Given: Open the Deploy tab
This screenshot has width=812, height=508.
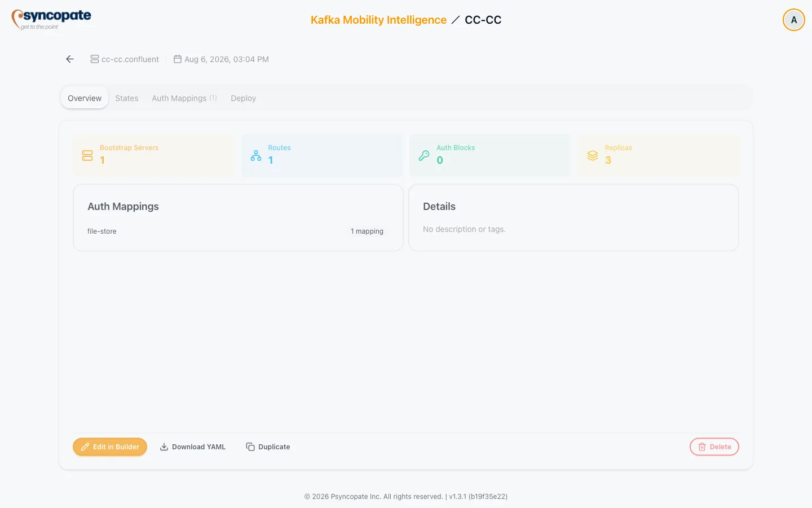Looking at the screenshot, I should click(243, 98).
